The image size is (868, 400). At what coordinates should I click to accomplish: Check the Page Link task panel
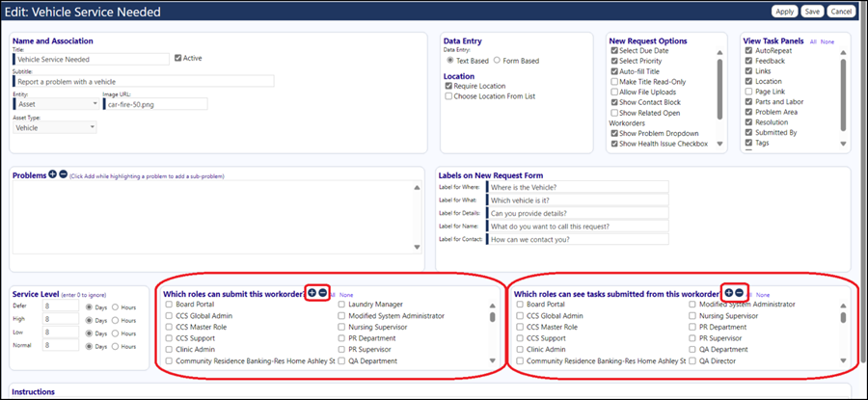coord(749,92)
